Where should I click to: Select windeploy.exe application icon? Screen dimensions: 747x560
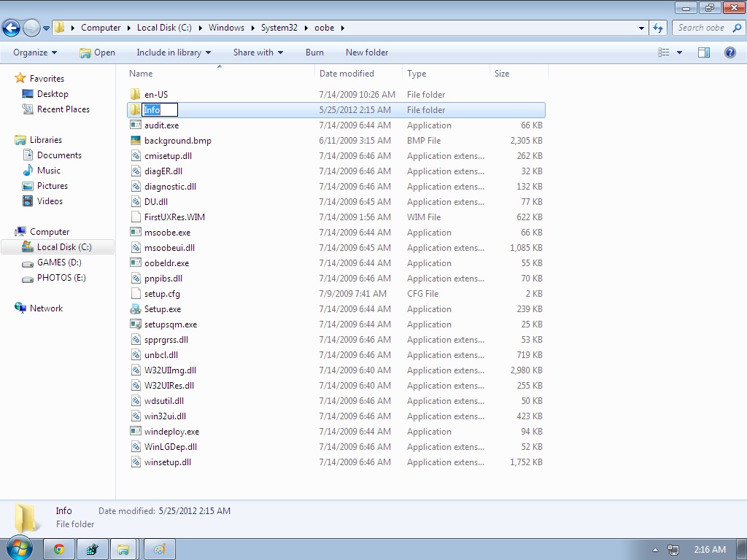click(135, 432)
